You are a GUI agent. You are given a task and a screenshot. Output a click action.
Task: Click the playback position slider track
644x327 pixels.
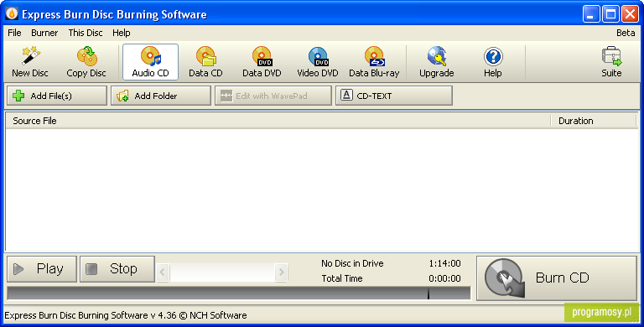(x=222, y=272)
